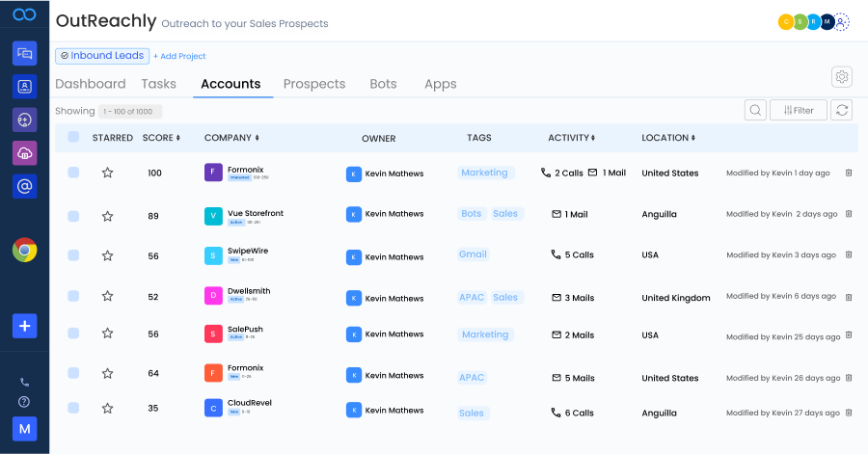Sort by Company column
868x454 pixels.
[231, 138]
